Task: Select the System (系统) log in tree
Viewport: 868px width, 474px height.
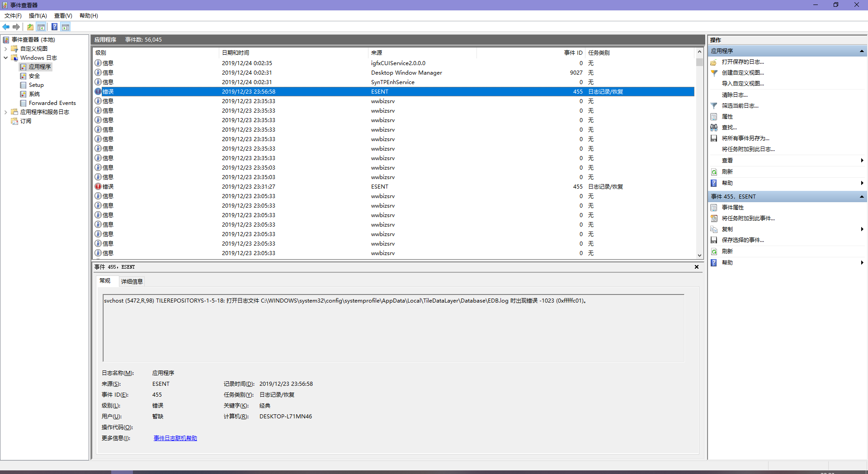Action: (34, 94)
